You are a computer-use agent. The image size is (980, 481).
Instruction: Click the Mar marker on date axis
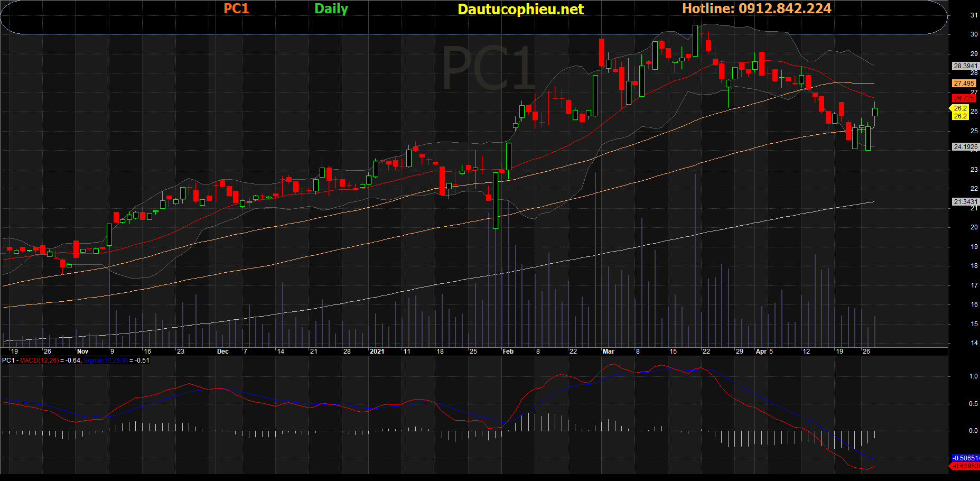(608, 351)
